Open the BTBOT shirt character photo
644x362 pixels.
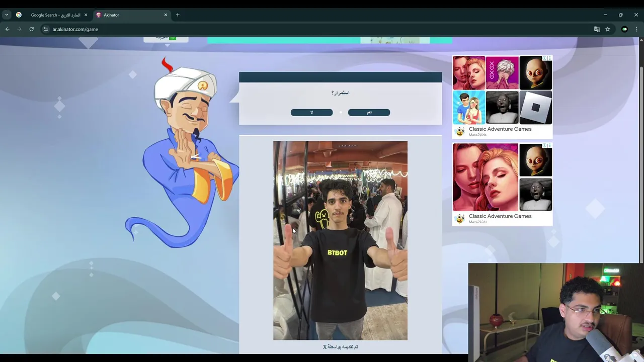(x=340, y=240)
